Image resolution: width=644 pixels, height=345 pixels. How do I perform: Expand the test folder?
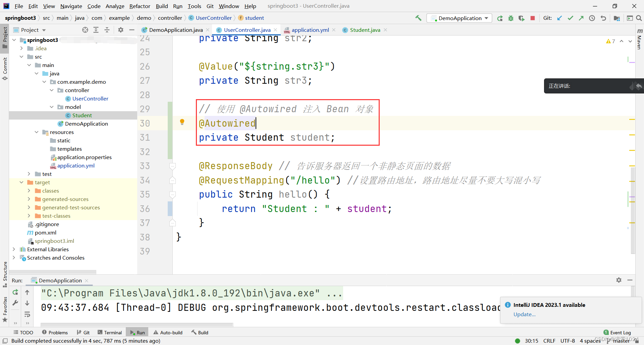point(29,174)
